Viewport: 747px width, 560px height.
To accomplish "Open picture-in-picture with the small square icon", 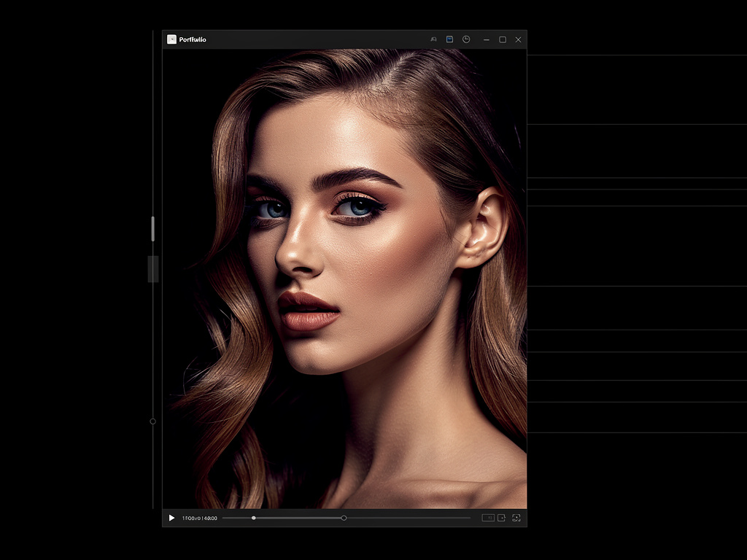I will tap(501, 518).
